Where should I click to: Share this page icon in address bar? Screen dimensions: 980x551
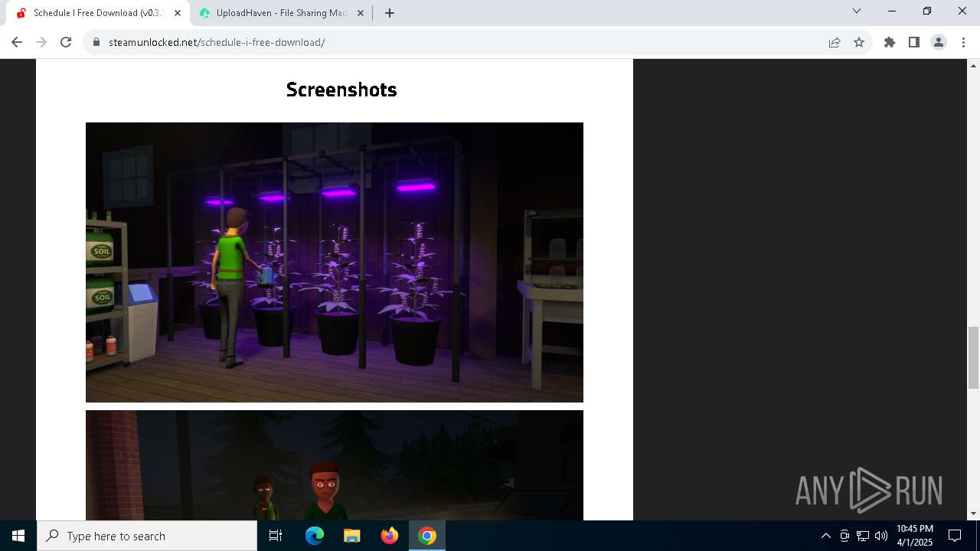pyautogui.click(x=835, y=42)
